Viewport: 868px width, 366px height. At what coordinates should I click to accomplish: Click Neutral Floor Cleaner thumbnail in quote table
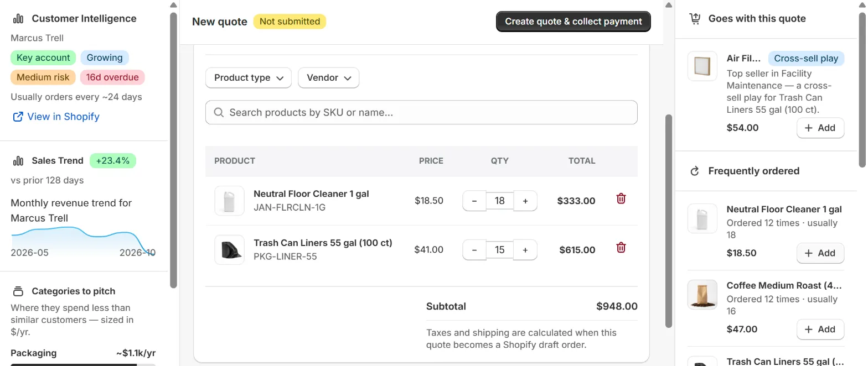[x=229, y=201]
